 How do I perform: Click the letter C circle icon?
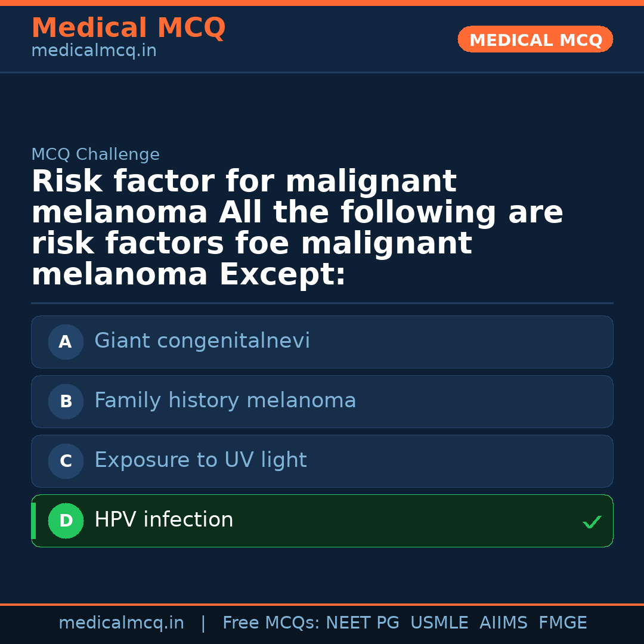coord(66,461)
